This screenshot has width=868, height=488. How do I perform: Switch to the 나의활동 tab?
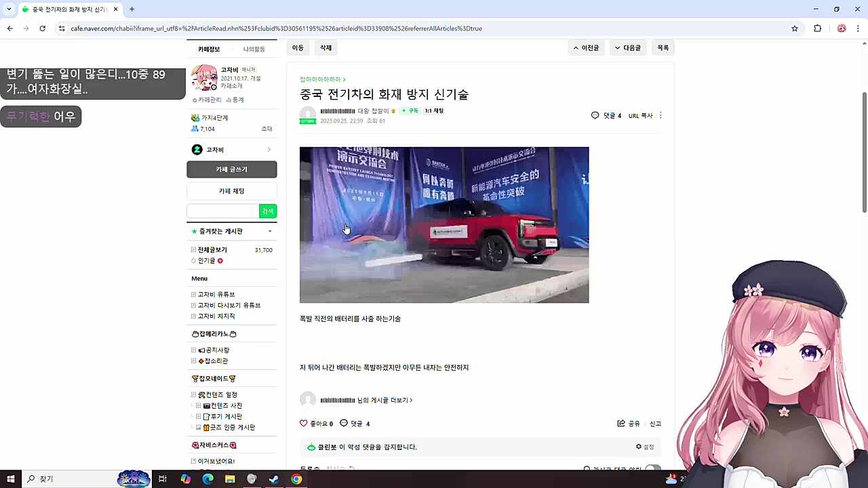coord(254,49)
